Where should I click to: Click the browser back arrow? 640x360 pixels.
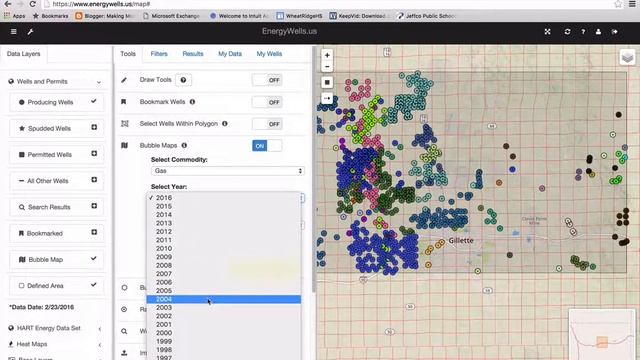point(7,4)
